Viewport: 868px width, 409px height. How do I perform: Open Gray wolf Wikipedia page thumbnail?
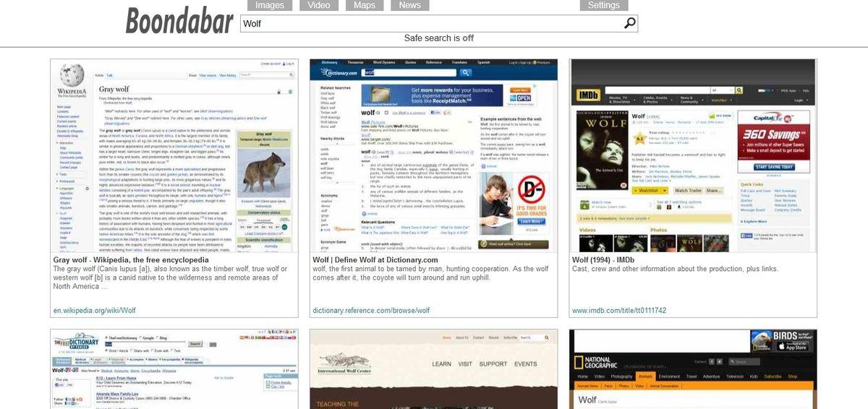(174, 155)
